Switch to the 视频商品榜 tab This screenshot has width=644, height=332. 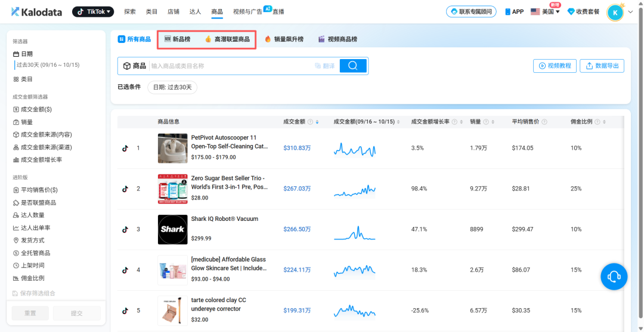[338, 39]
